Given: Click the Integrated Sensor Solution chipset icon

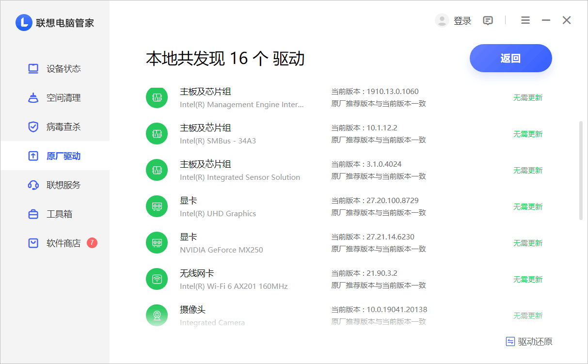Looking at the screenshot, I should 157,170.
